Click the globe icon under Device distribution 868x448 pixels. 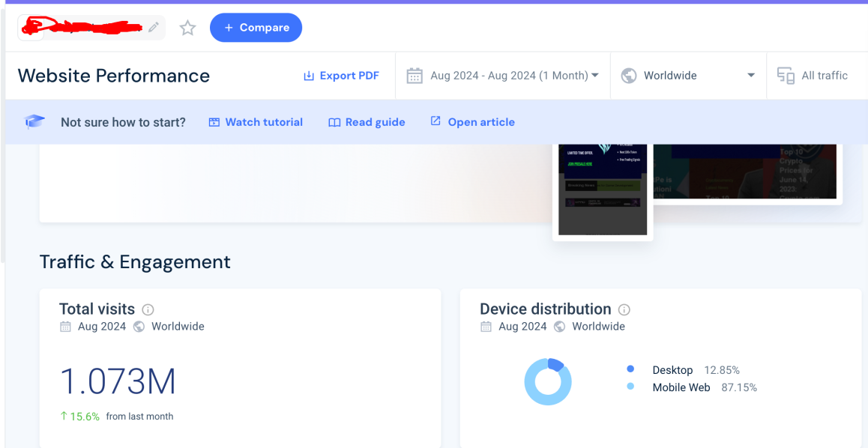(x=560, y=327)
